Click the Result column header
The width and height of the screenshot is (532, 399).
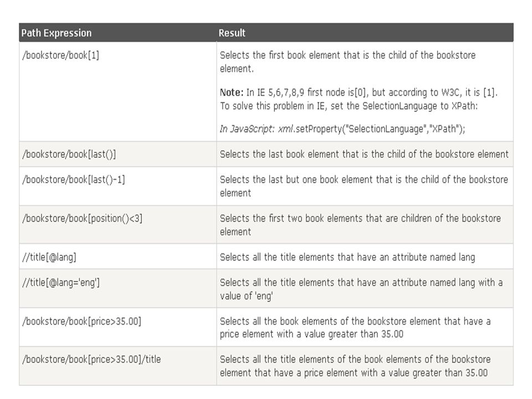232,33
